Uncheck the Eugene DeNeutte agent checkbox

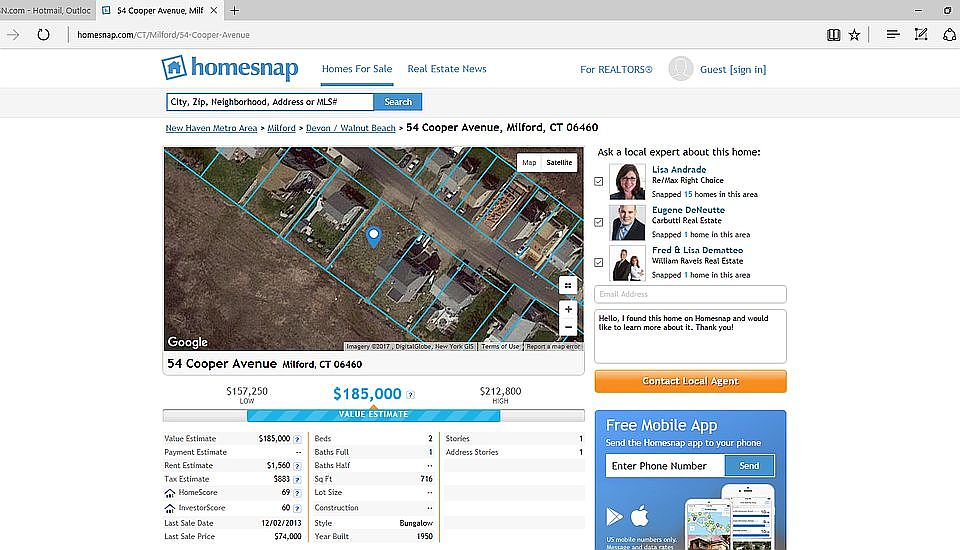tap(599, 222)
